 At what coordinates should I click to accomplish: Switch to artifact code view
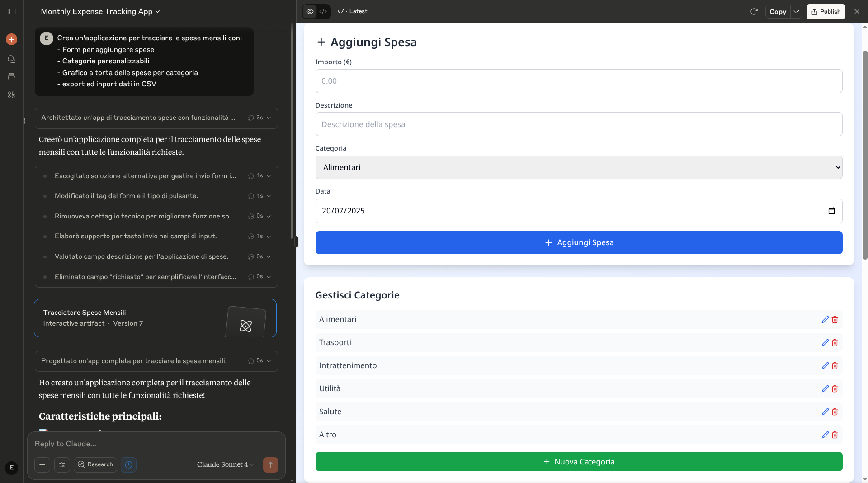coord(323,12)
